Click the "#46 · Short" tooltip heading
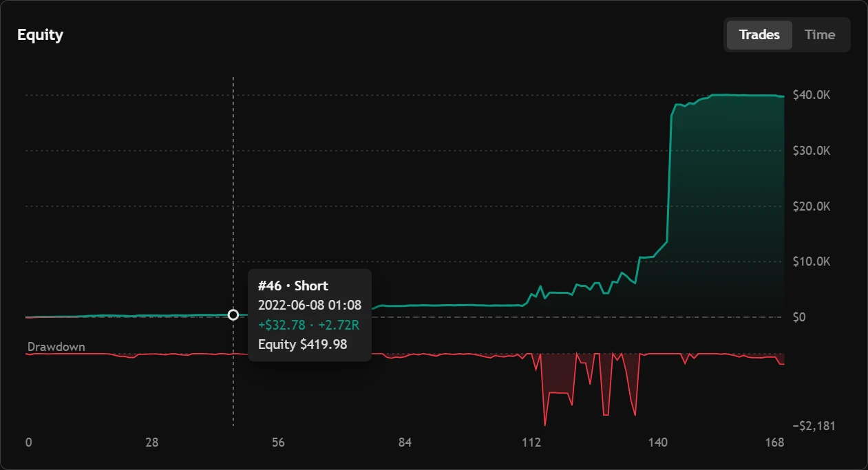The image size is (868, 470). click(x=293, y=286)
